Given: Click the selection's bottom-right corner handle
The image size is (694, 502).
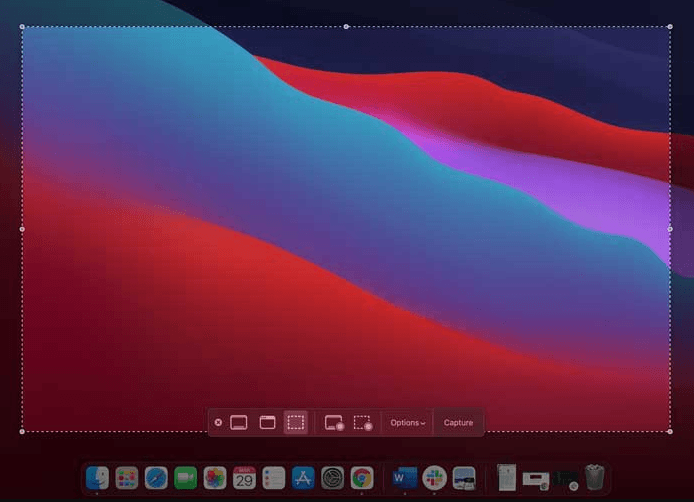Looking at the screenshot, I should [670, 431].
